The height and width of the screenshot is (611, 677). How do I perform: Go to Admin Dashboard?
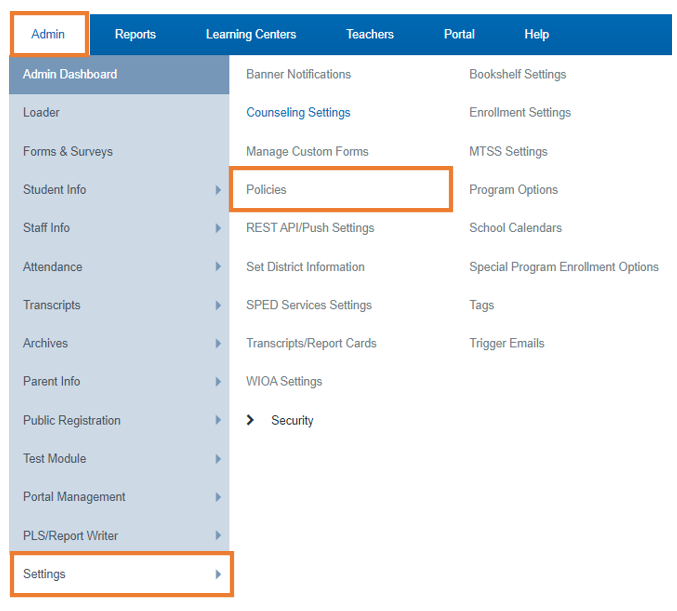pyautogui.click(x=119, y=74)
